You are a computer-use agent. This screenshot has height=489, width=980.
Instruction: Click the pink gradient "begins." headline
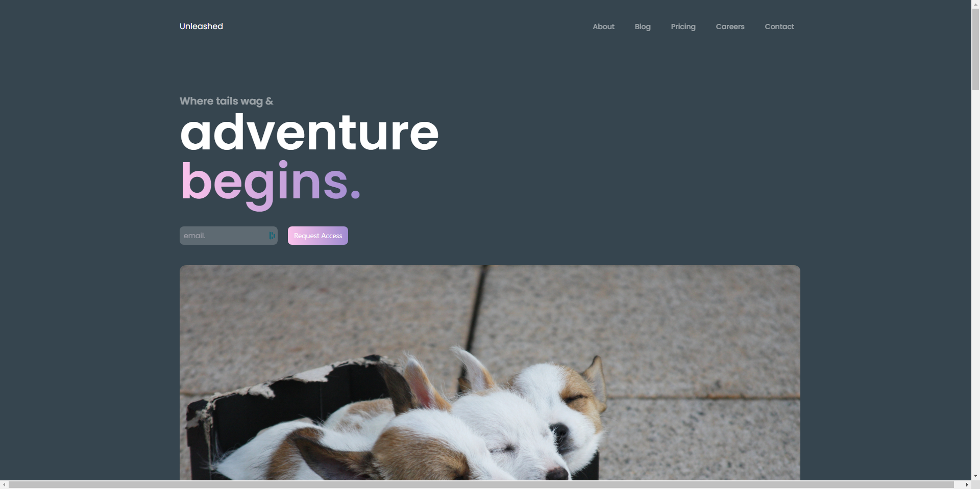coord(271,183)
